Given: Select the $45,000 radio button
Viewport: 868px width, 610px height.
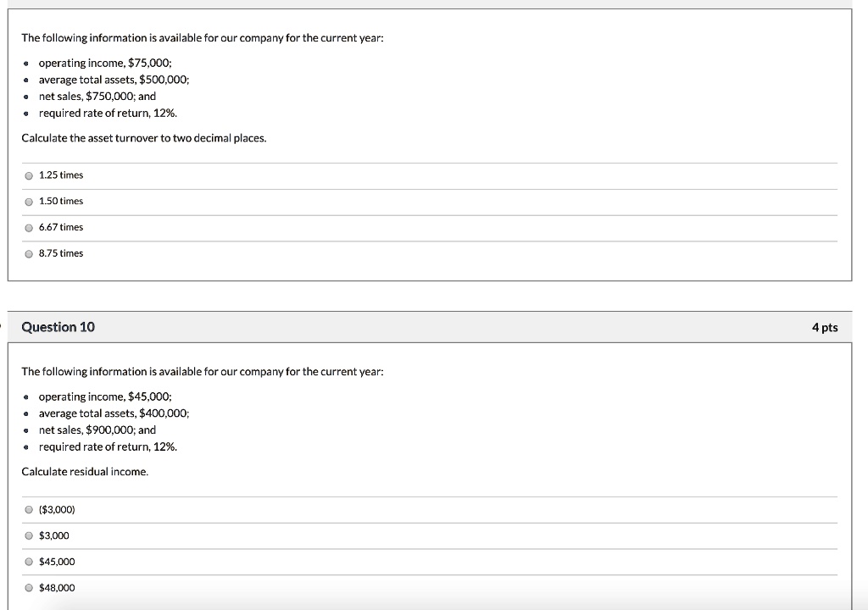Looking at the screenshot, I should point(30,562).
